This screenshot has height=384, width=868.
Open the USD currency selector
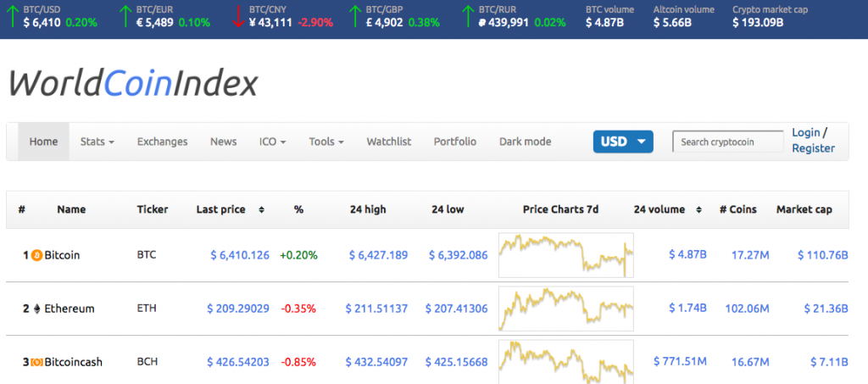coord(623,142)
